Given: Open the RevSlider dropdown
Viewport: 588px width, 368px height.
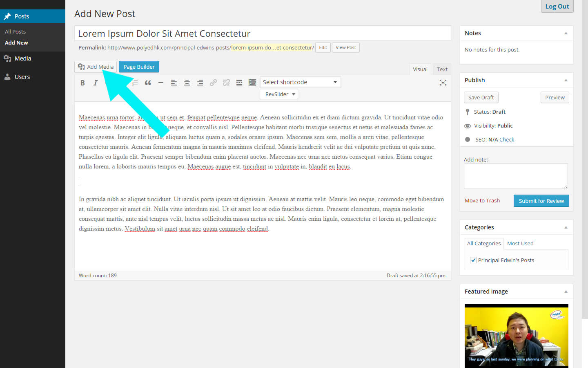Looking at the screenshot, I should pyautogui.click(x=279, y=94).
